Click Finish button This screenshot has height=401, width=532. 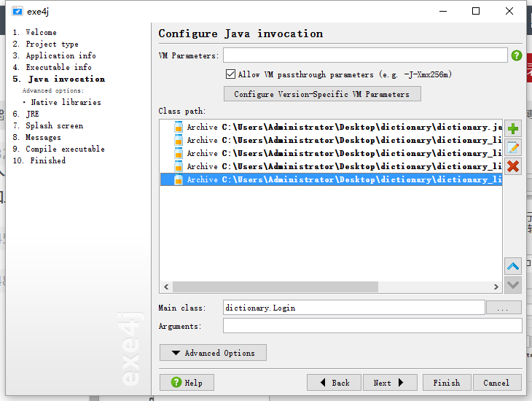coord(447,383)
